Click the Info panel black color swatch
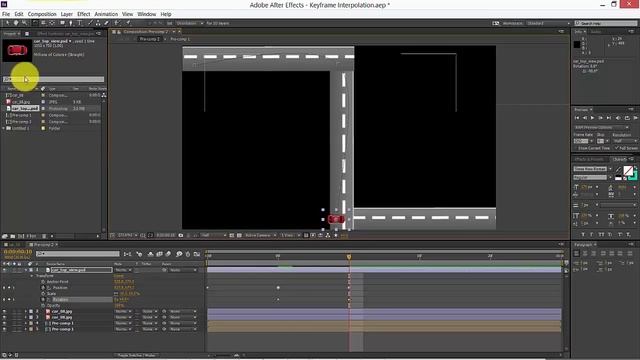Screen dimensions: 640x360 tap(577, 44)
